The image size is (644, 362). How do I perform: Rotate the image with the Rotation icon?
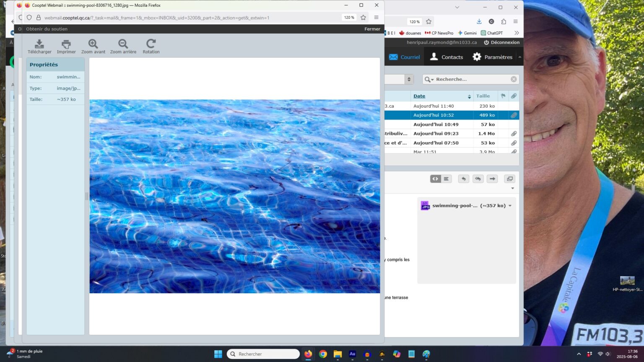coord(151,44)
